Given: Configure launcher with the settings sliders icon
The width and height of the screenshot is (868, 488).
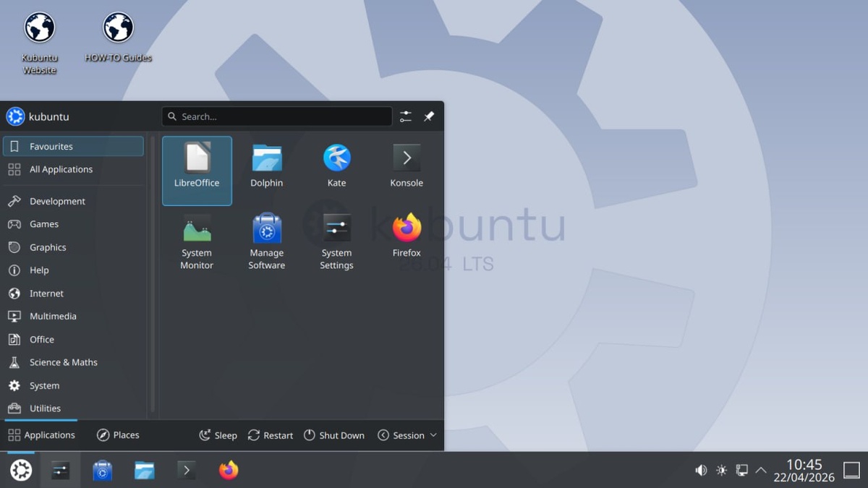Looking at the screenshot, I should 406,116.
